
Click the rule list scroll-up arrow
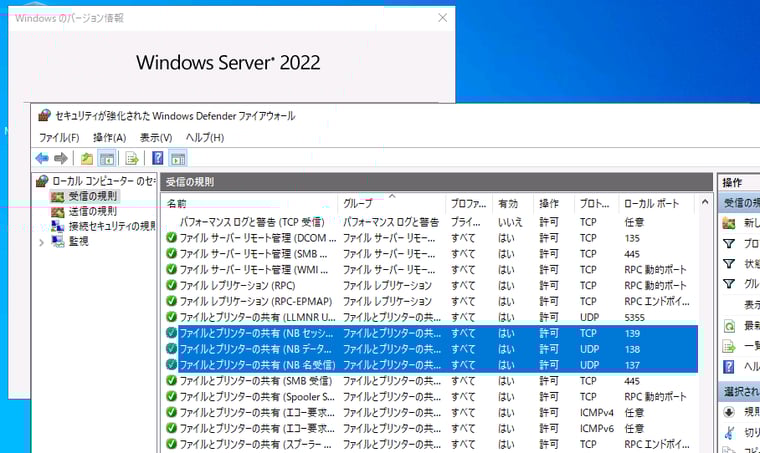pos(705,202)
